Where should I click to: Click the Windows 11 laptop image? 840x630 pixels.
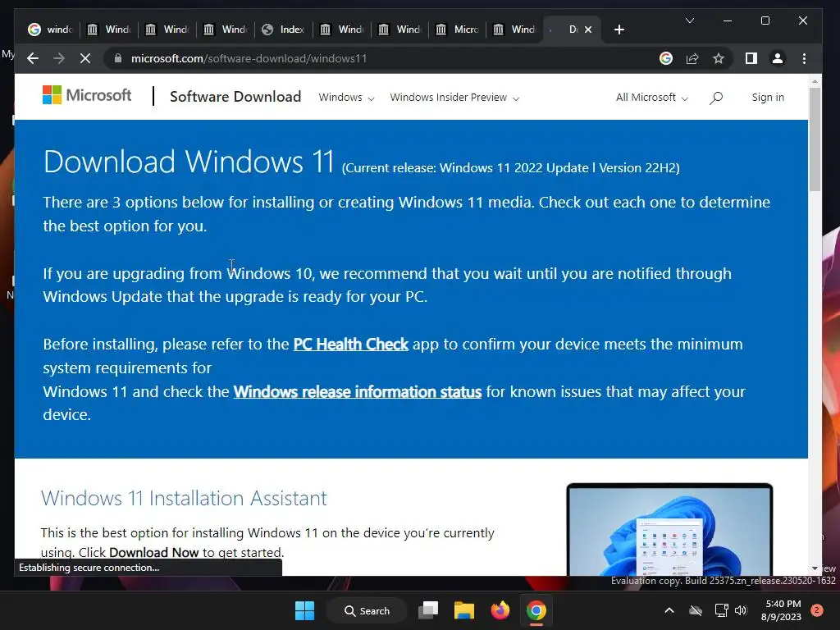click(669, 529)
